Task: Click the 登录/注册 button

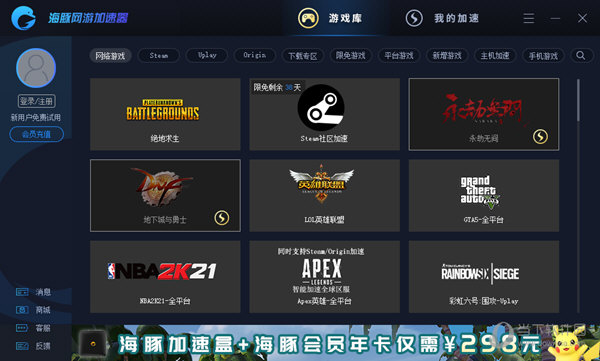Action: pos(36,101)
